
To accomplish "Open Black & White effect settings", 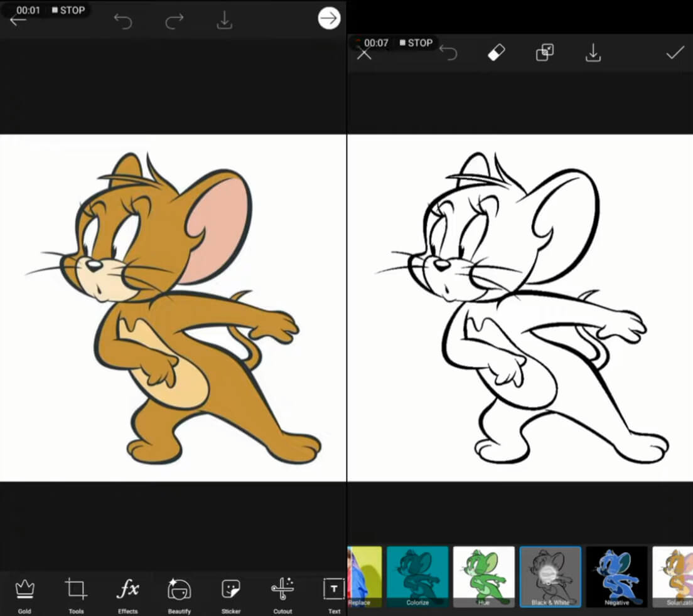I will click(x=551, y=576).
